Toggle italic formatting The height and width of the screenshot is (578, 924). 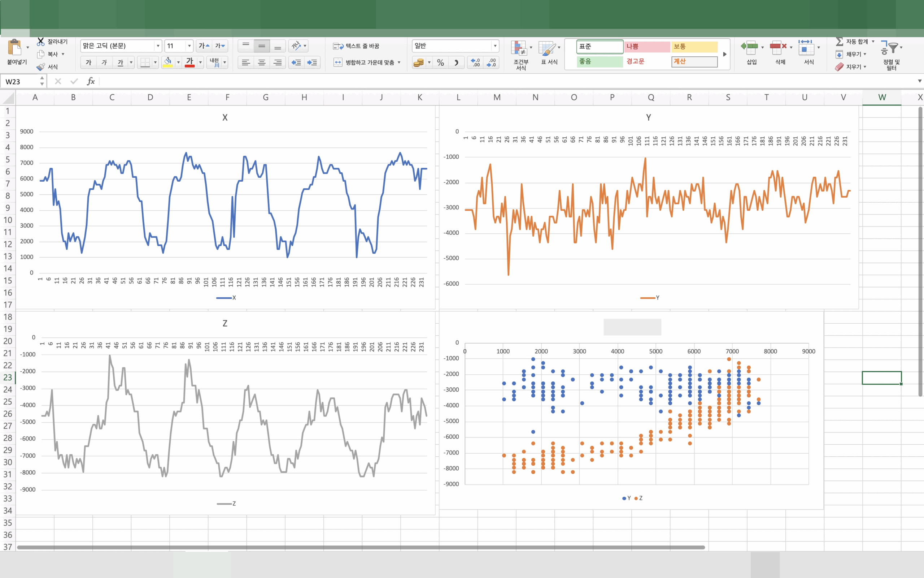pyautogui.click(x=104, y=62)
